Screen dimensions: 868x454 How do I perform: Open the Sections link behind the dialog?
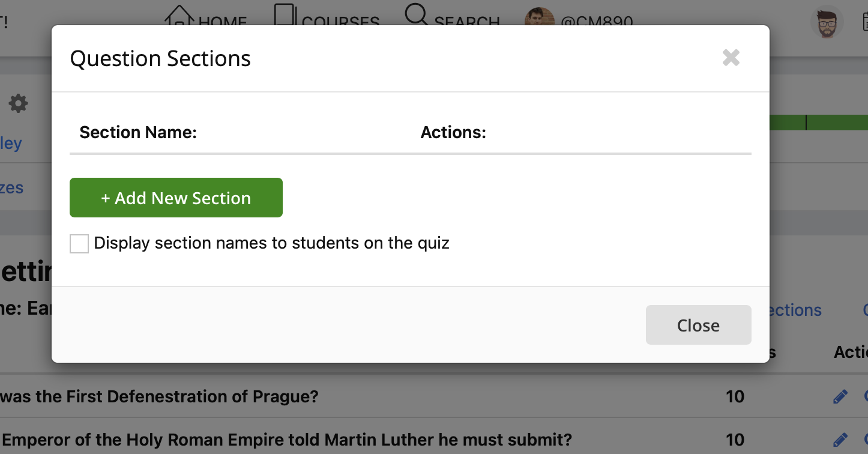pos(795,310)
